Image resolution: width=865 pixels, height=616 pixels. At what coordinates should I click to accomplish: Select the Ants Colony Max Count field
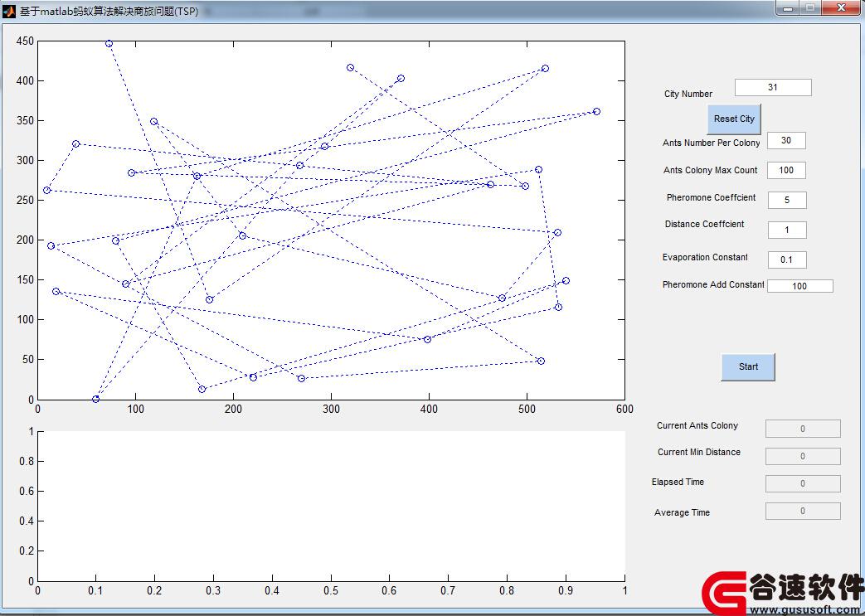coord(786,171)
